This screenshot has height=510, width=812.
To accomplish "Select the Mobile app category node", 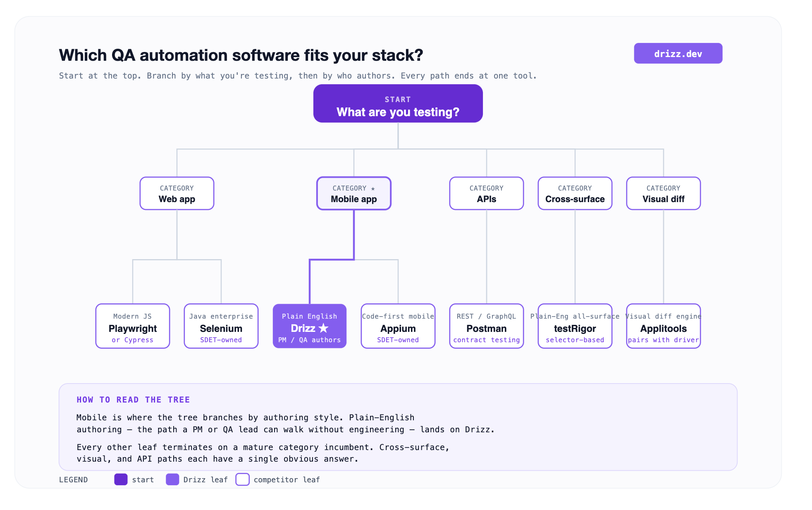I will click(x=354, y=193).
